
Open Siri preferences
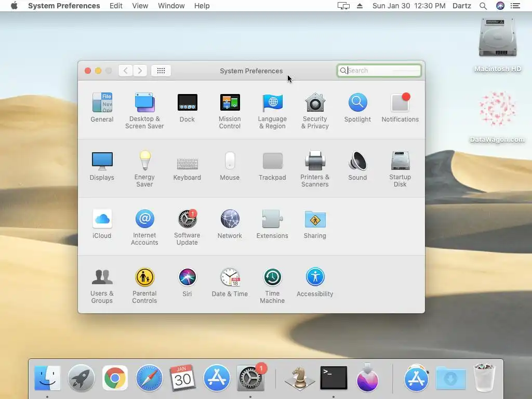[187, 282]
